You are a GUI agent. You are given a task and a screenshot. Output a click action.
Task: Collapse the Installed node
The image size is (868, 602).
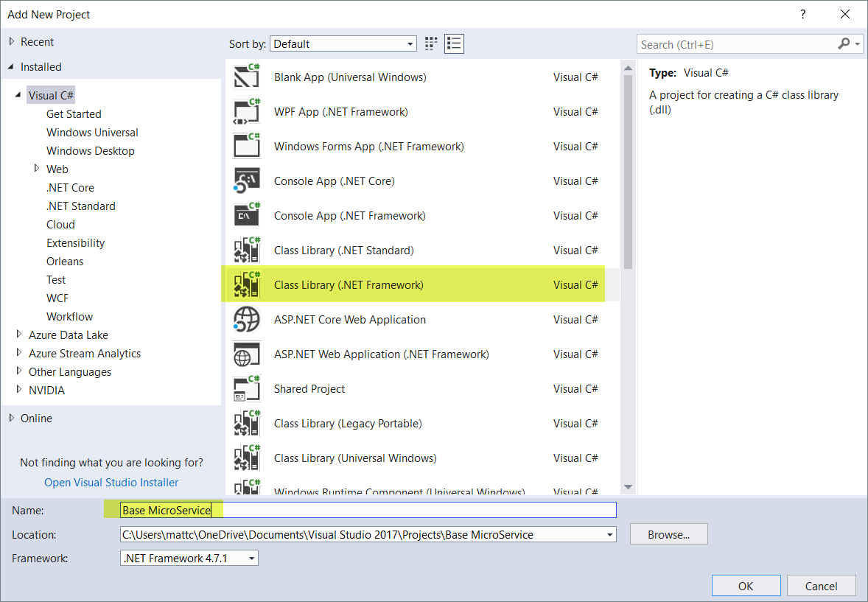(x=11, y=66)
